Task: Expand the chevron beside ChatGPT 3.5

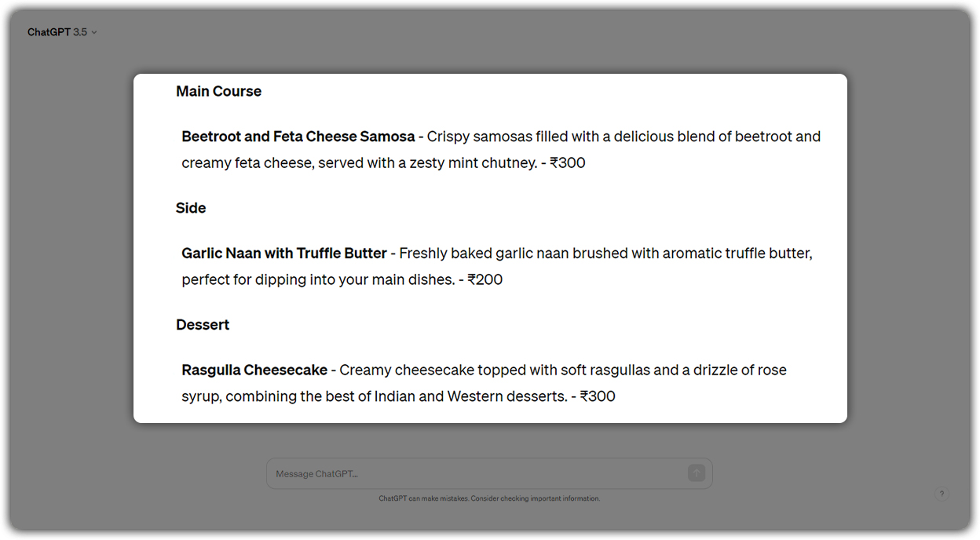Action: point(93,32)
